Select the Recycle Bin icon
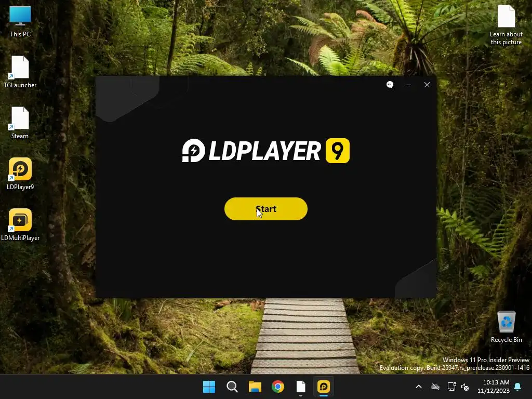The height and width of the screenshot is (399, 532). tap(506, 327)
